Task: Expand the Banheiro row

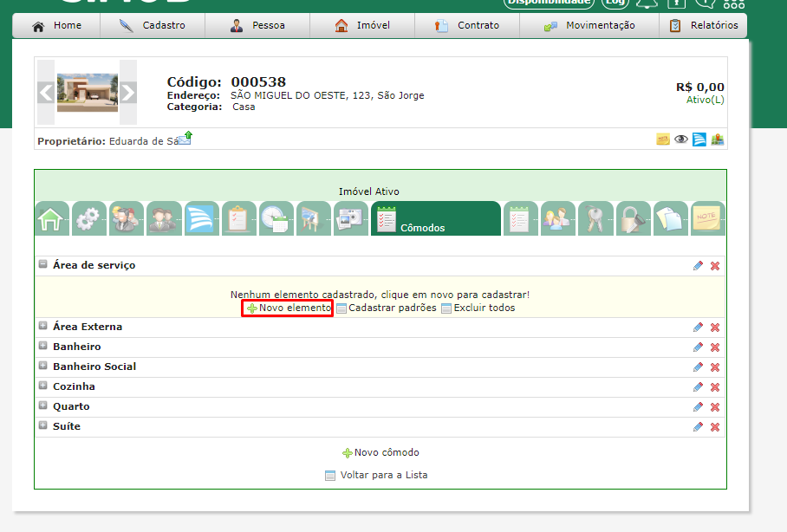Action: pyautogui.click(x=43, y=346)
